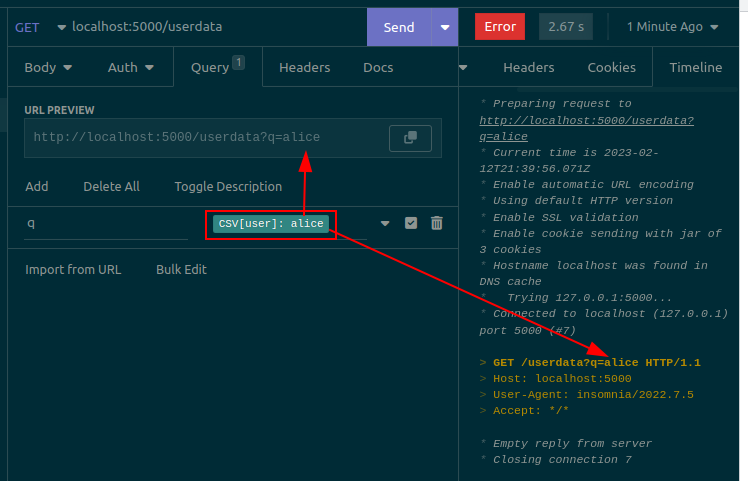Click the URL preview text
Image resolution: width=748 pixels, height=481 pixels.
click(x=177, y=137)
